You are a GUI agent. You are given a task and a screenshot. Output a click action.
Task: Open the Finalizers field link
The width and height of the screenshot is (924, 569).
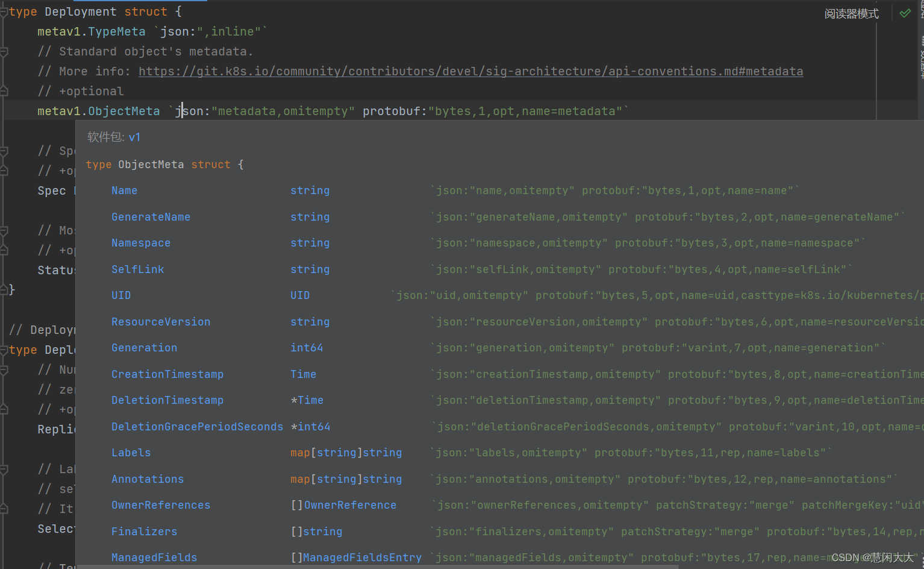pyautogui.click(x=144, y=532)
